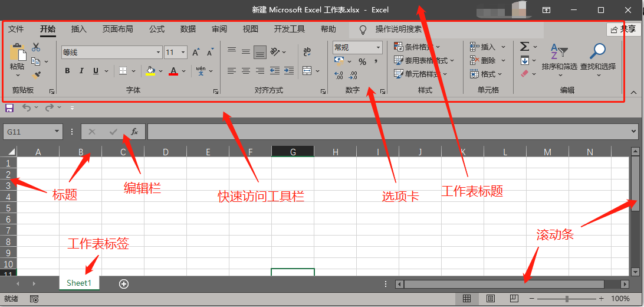Click the Accounting Number Format icon

pos(339,61)
